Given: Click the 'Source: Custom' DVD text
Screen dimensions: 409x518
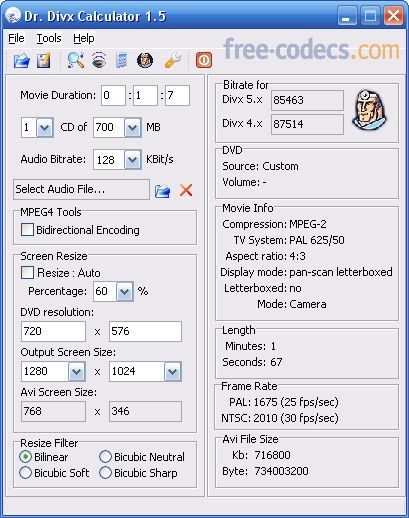Looking at the screenshot, I should click(x=260, y=166).
